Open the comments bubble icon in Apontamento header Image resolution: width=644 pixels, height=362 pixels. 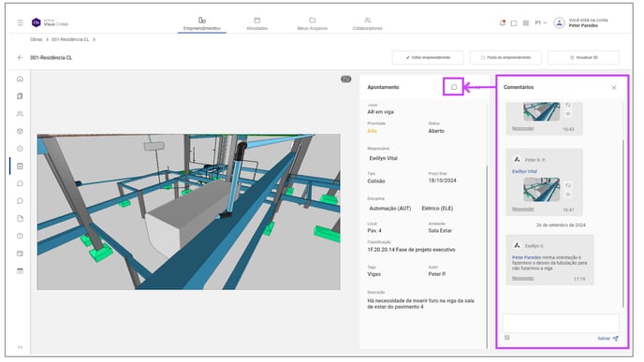[x=454, y=87]
